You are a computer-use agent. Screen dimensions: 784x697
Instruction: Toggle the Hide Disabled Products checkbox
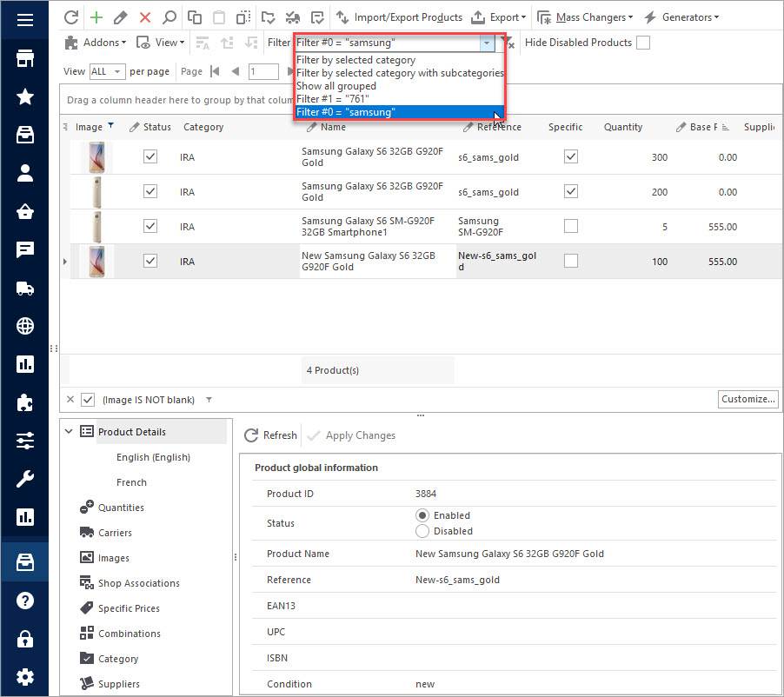(x=643, y=43)
